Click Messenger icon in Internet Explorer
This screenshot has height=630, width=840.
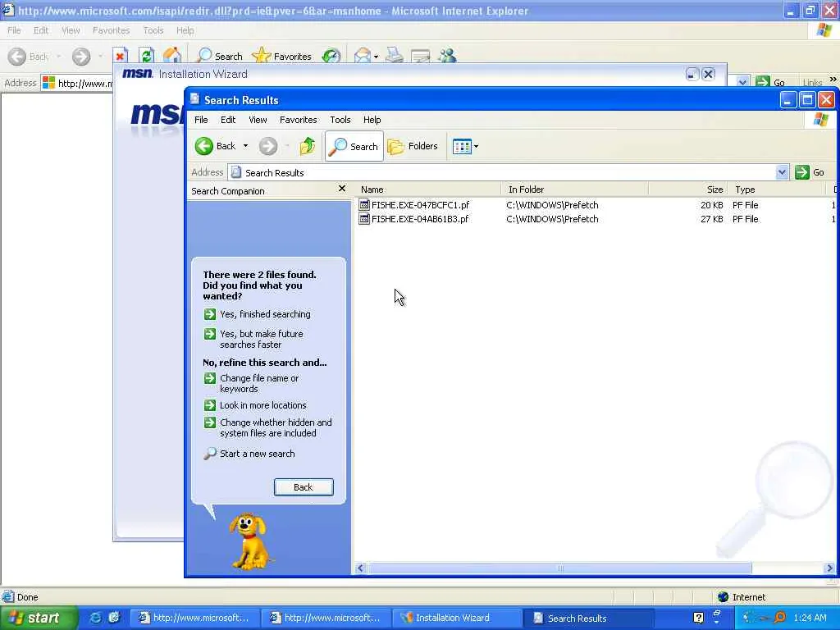pos(447,56)
